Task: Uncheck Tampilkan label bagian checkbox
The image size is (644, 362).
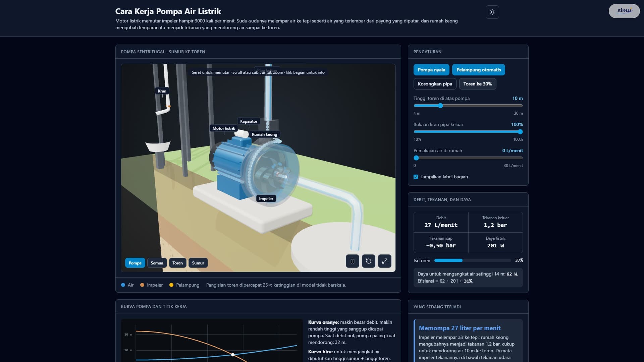Action: pyautogui.click(x=416, y=177)
